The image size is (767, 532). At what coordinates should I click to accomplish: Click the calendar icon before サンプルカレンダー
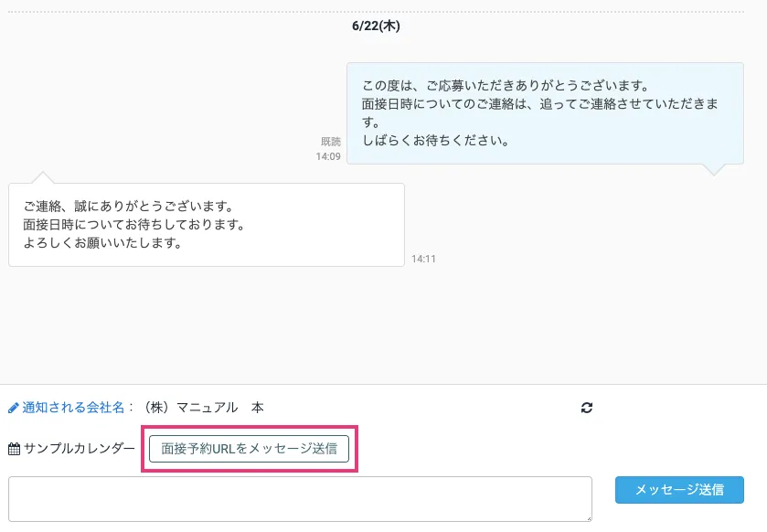pyautogui.click(x=14, y=449)
